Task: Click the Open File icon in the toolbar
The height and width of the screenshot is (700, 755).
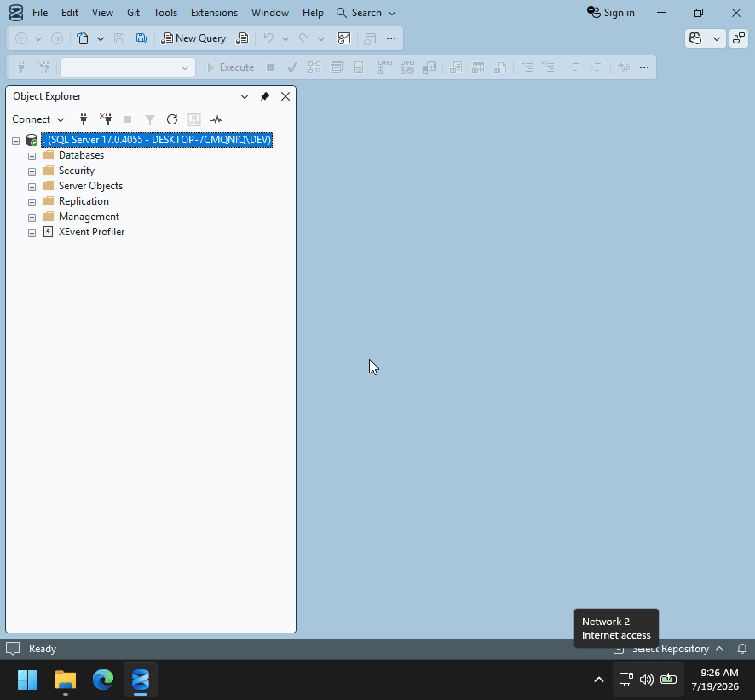Action: tap(83, 38)
